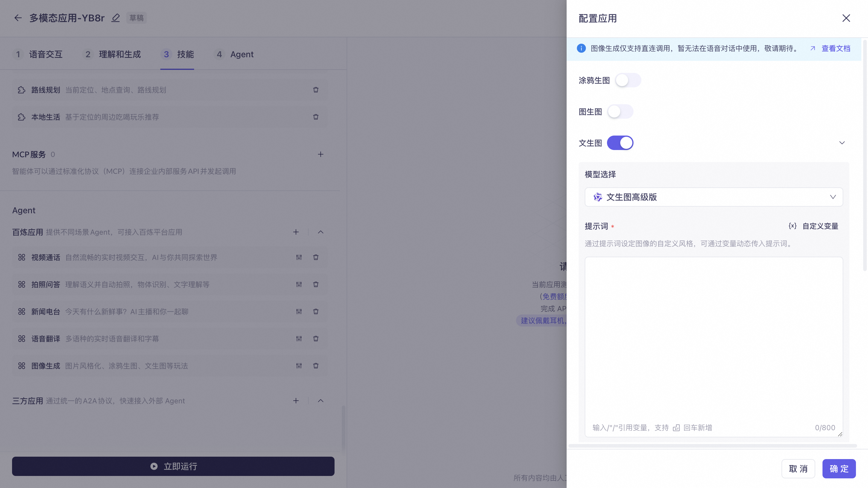
Task: Click the 立即运行 button
Action: pyautogui.click(x=173, y=466)
